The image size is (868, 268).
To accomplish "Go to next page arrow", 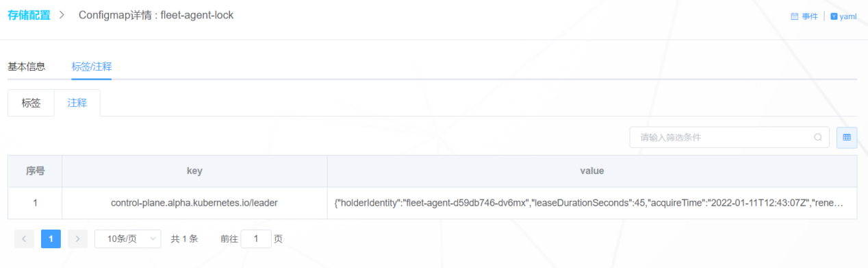I will tap(77, 239).
